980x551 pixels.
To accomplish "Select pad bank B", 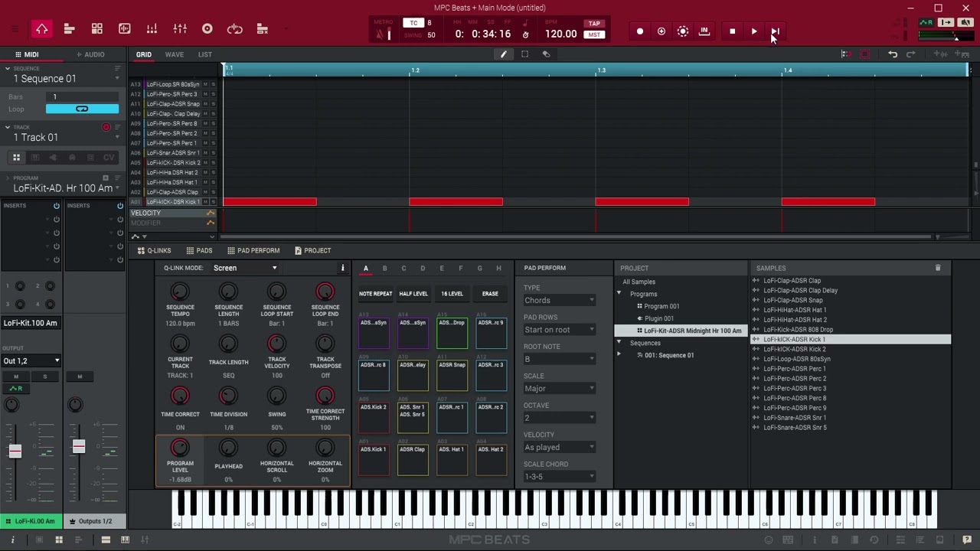I will (x=384, y=269).
